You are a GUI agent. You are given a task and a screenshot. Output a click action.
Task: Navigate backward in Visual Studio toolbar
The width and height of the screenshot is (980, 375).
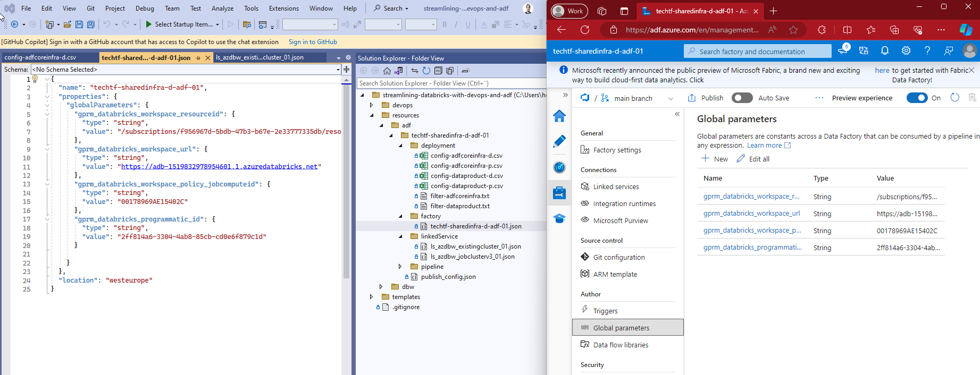(x=15, y=24)
